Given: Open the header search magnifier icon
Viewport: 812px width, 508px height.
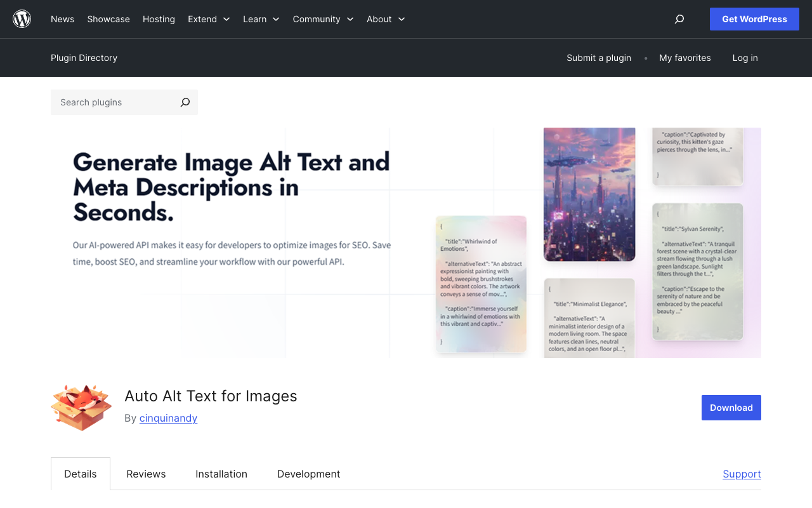Looking at the screenshot, I should point(679,19).
